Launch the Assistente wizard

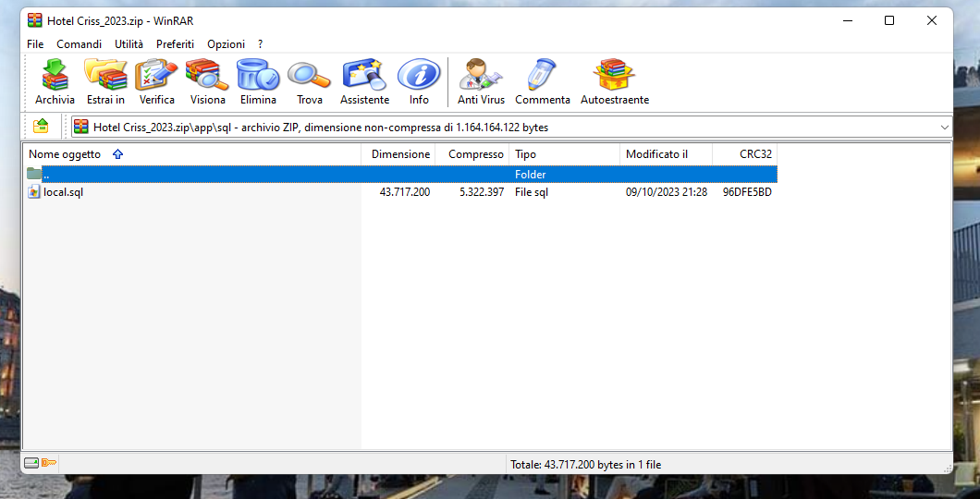(364, 82)
